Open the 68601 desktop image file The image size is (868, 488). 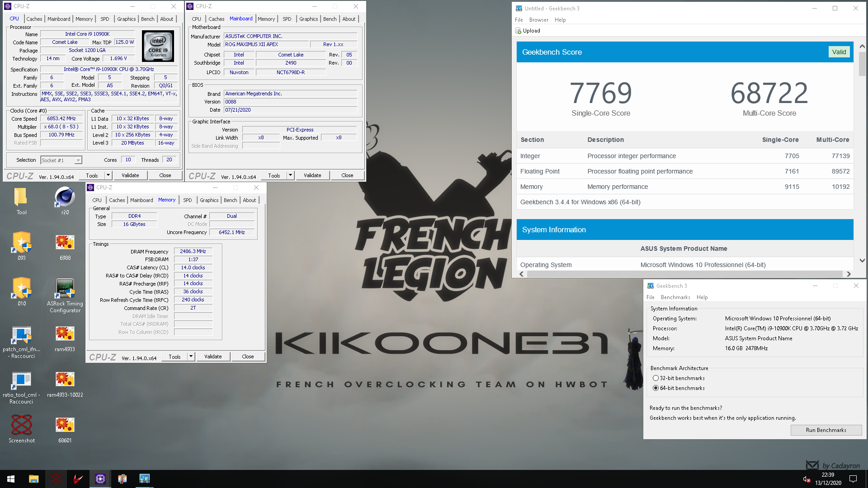tap(65, 429)
